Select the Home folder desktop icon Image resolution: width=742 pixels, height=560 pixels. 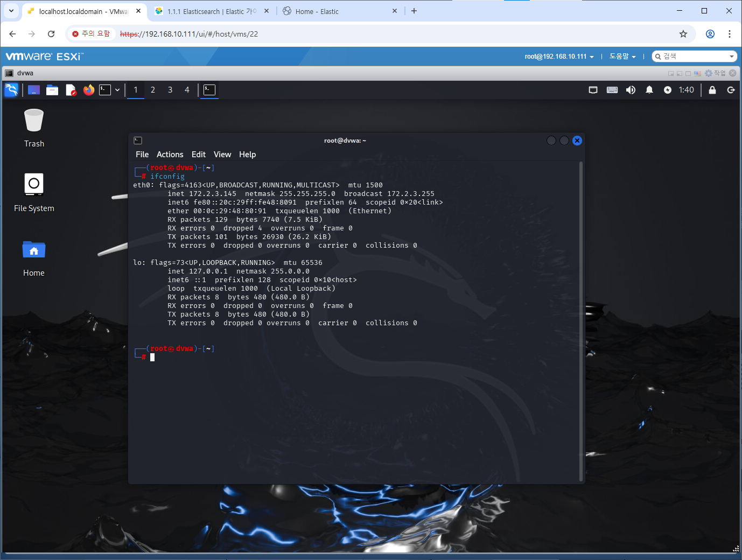(x=34, y=258)
